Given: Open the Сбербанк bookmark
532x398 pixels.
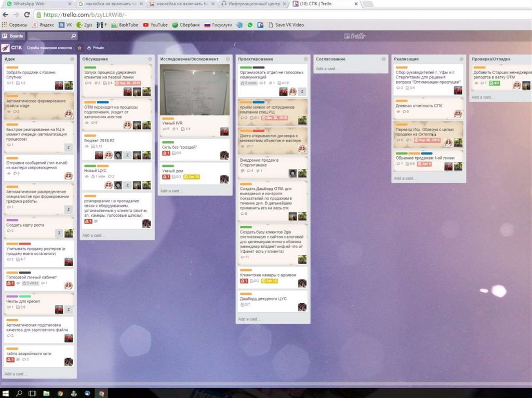Looking at the screenshot, I should (186, 24).
